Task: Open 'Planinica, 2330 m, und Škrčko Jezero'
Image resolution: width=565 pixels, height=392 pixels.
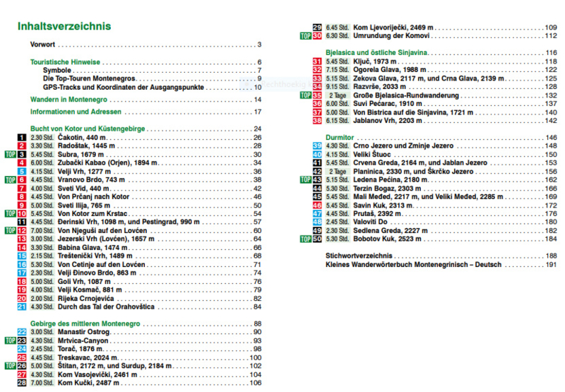Action: (x=413, y=172)
